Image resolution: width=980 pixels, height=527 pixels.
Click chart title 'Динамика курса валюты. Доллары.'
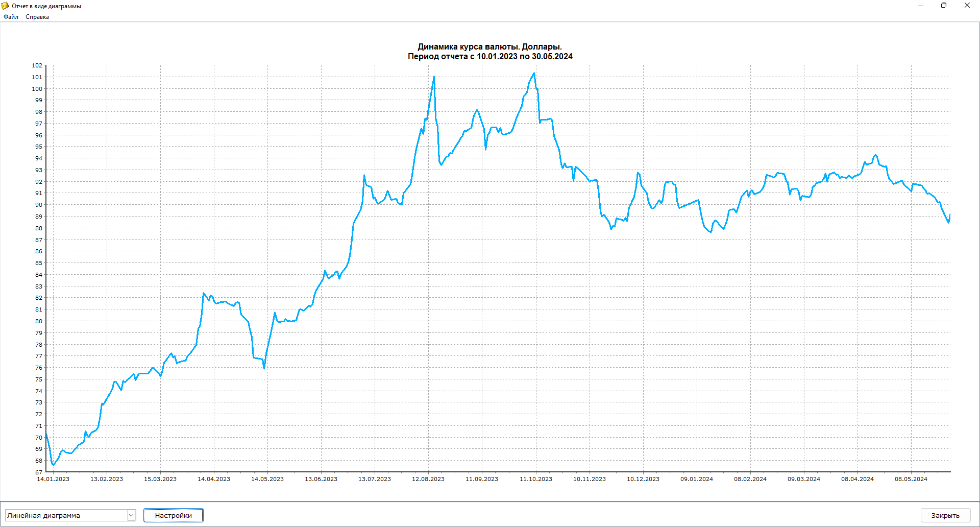490,47
